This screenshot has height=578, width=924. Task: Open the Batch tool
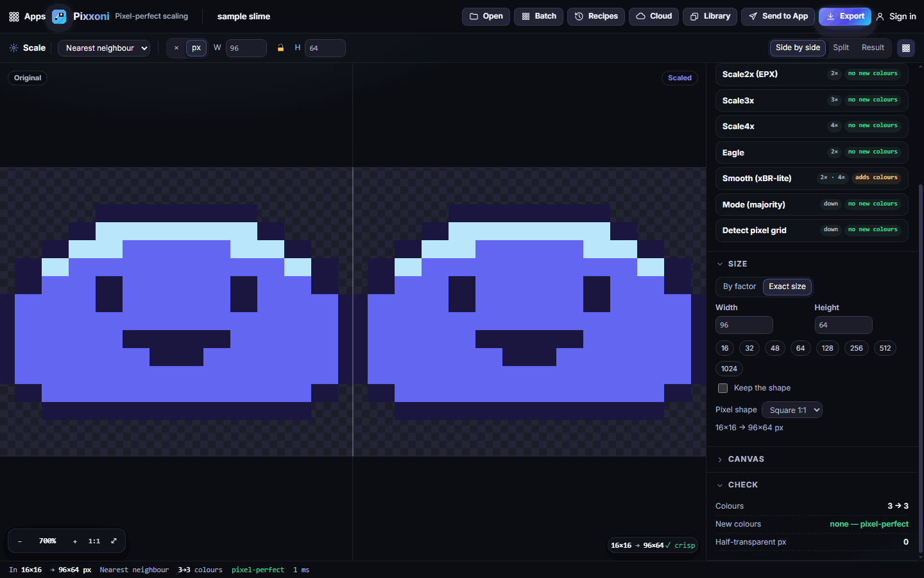coord(538,16)
